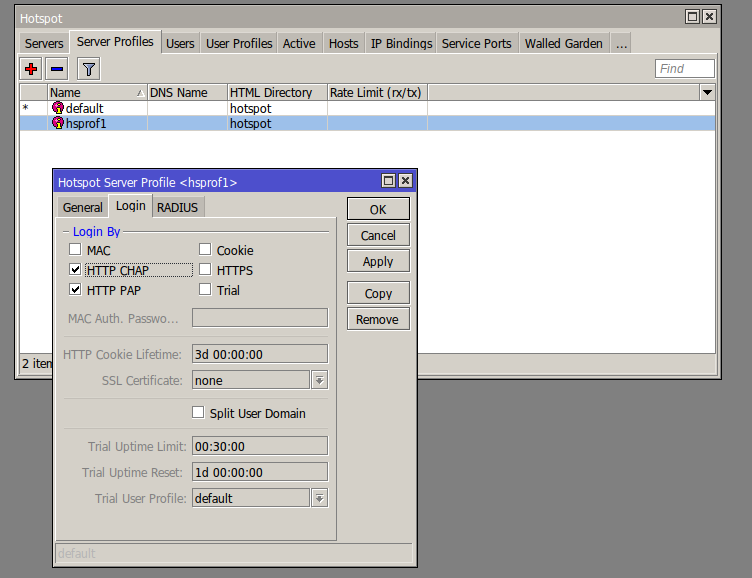This screenshot has height=578, width=752.
Task: Open the Trial User Profile dropdown
Action: pos(320,498)
